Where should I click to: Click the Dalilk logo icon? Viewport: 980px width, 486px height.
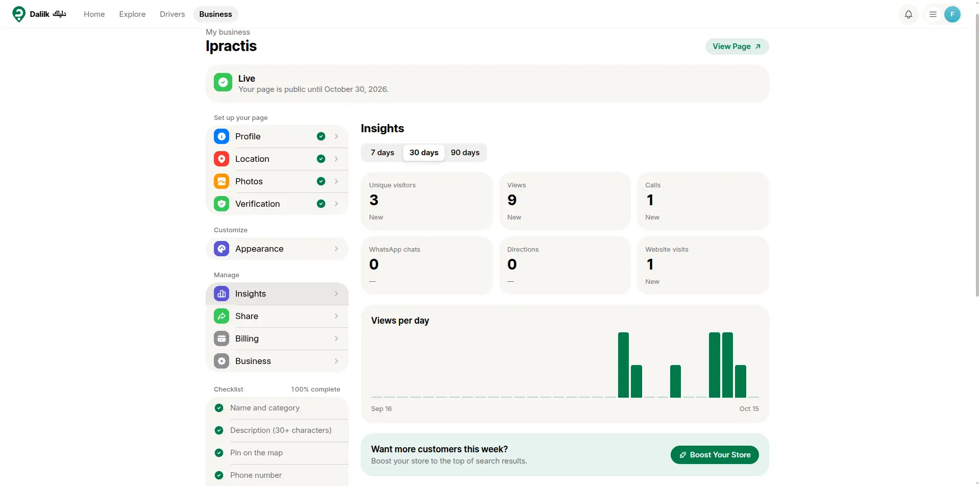19,14
